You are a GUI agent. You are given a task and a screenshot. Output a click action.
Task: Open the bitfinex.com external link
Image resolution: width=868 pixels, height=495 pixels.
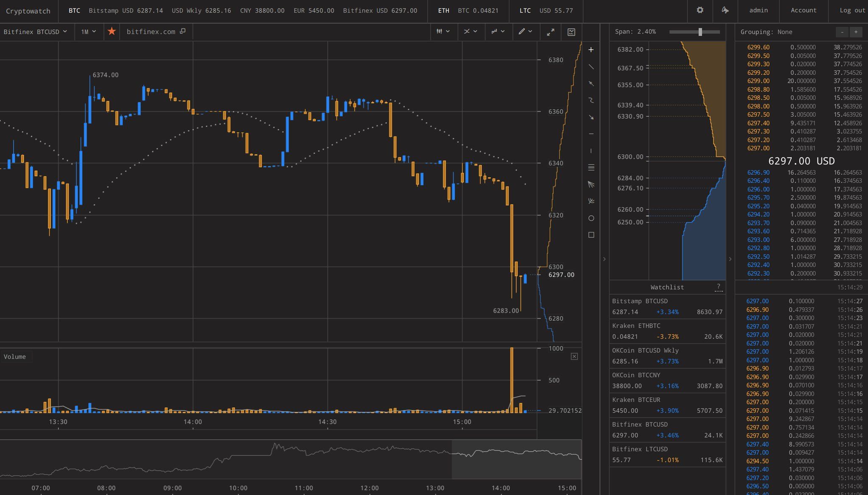coord(156,32)
